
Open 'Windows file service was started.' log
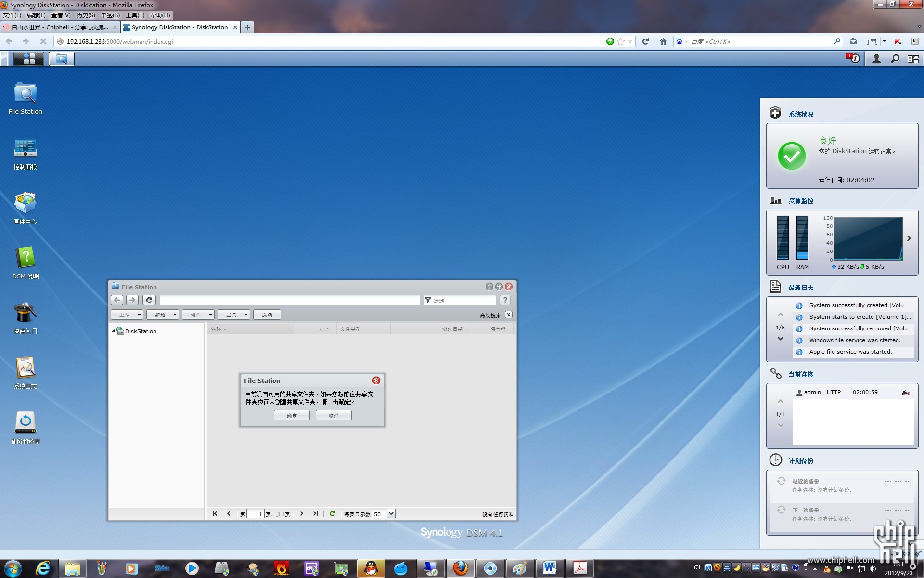(x=855, y=340)
